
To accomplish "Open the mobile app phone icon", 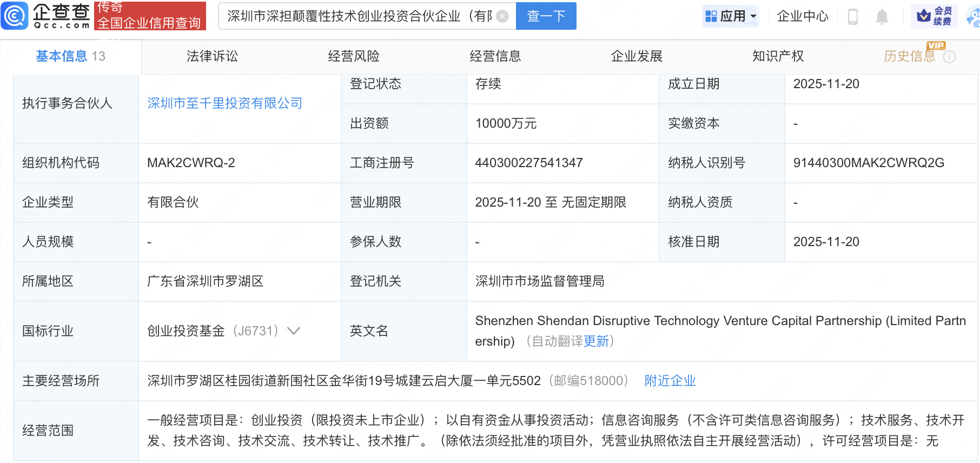I will coord(853,17).
